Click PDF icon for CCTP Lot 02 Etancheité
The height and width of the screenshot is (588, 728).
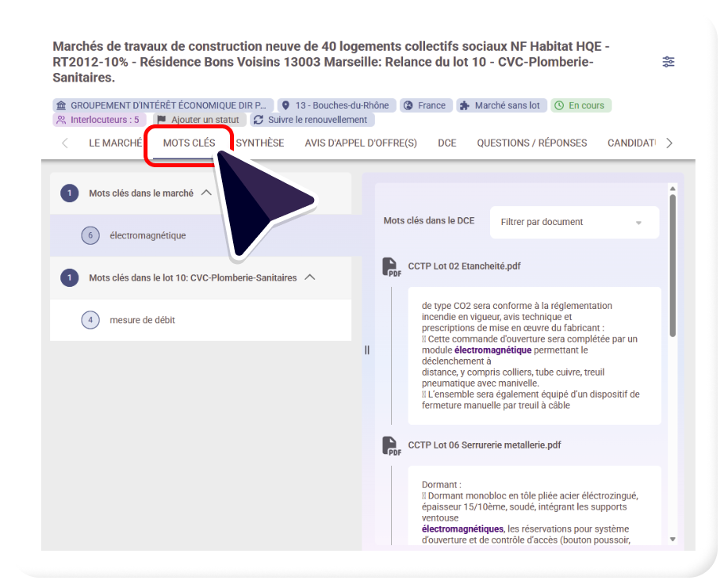click(392, 267)
